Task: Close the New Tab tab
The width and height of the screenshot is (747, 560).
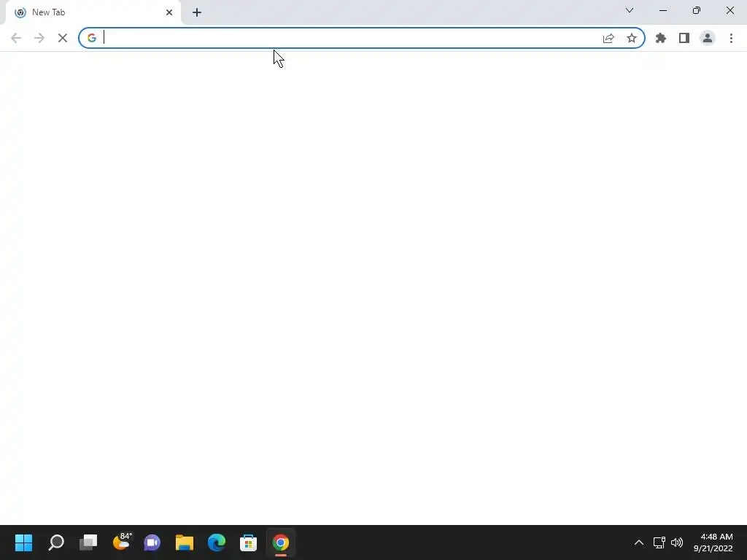Action: pyautogui.click(x=169, y=12)
